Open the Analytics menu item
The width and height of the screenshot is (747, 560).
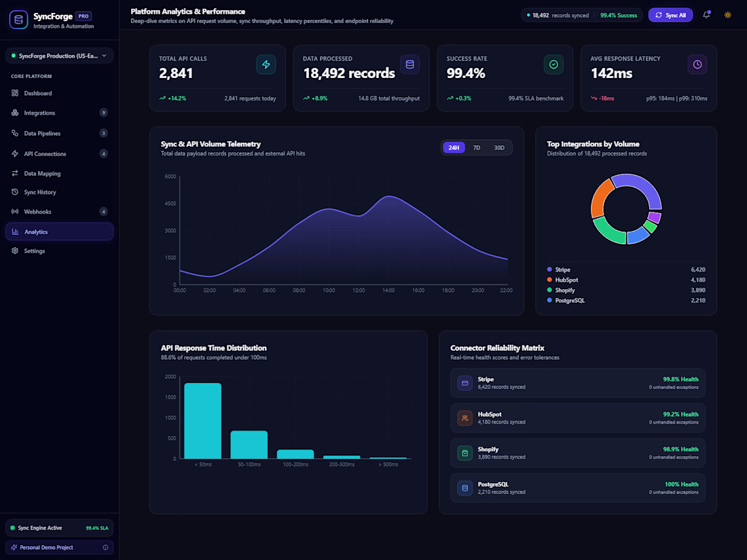(60, 232)
